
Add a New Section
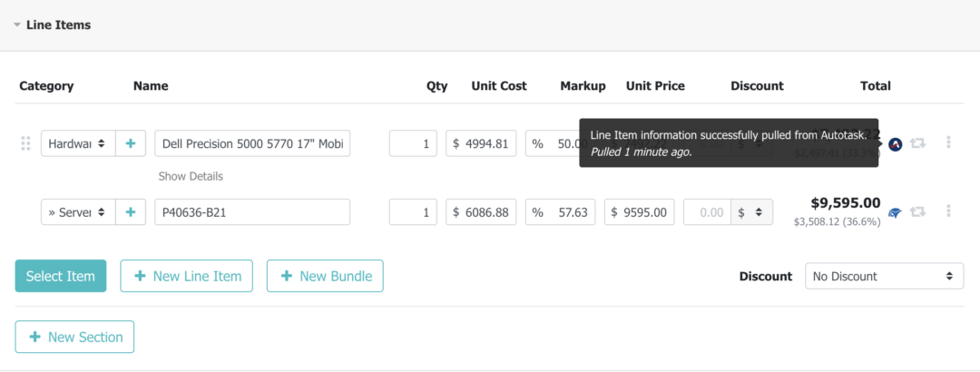click(74, 337)
